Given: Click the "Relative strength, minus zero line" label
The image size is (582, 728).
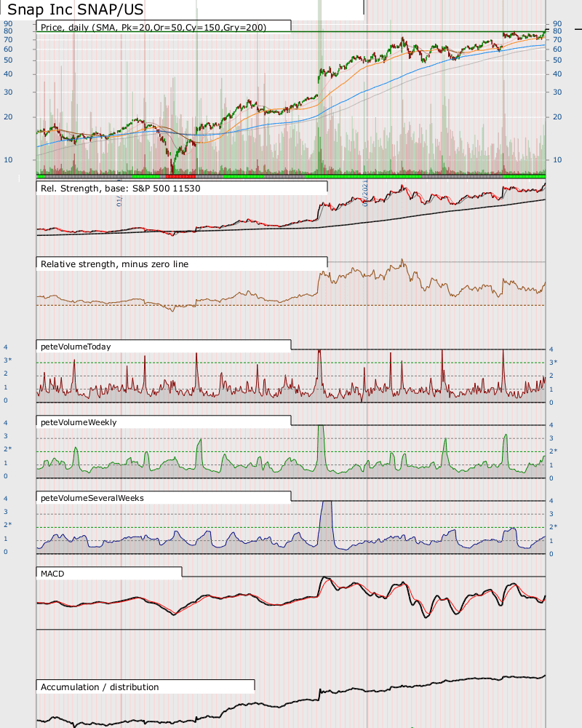Looking at the screenshot, I should pos(115,264).
